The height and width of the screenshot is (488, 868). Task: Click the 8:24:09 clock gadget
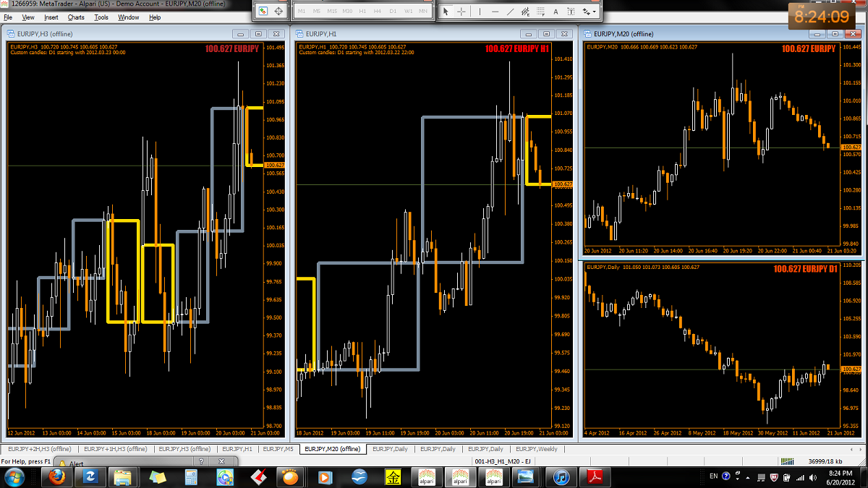tap(822, 16)
